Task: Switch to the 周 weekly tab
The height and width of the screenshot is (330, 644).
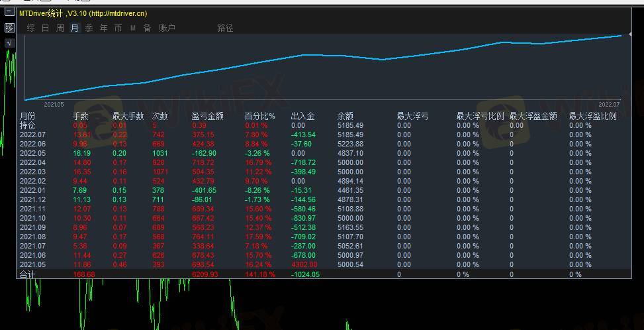Action: [60, 28]
